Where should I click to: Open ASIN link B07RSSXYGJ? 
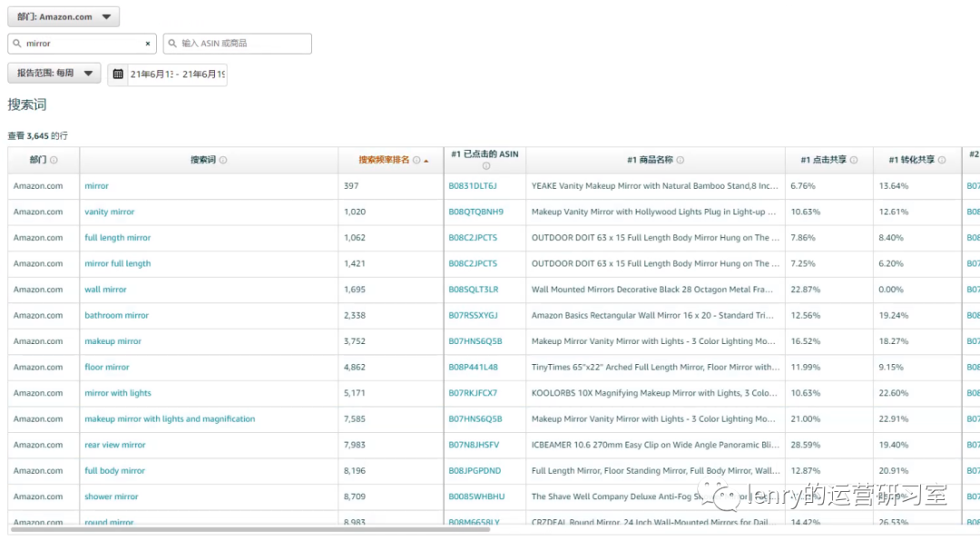coord(473,316)
